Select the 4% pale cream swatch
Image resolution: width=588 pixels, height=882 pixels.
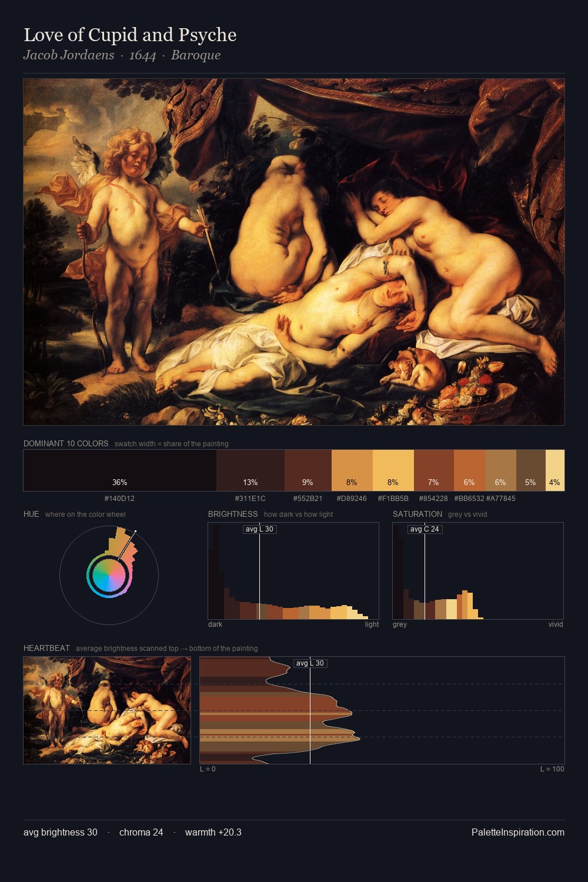(555, 470)
